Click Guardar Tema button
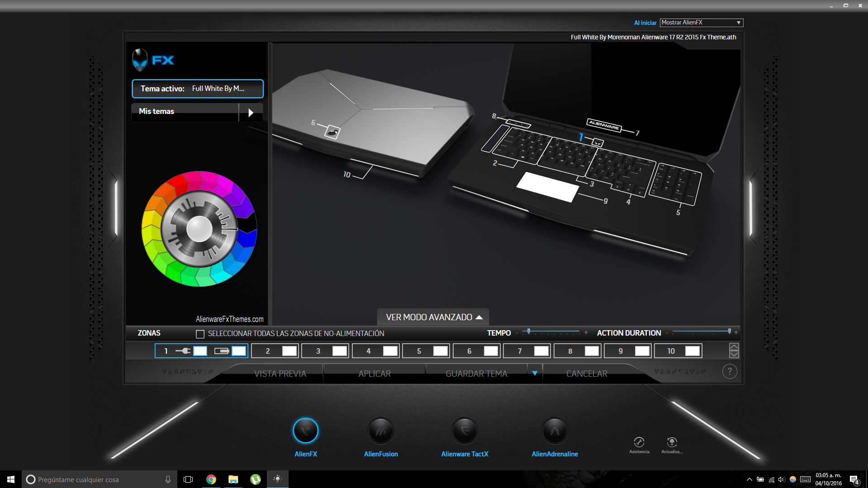The width and height of the screenshot is (868, 488). (x=476, y=374)
